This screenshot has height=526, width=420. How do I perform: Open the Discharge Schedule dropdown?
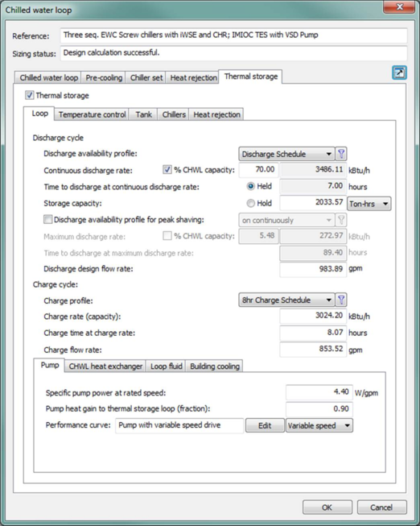click(x=287, y=154)
